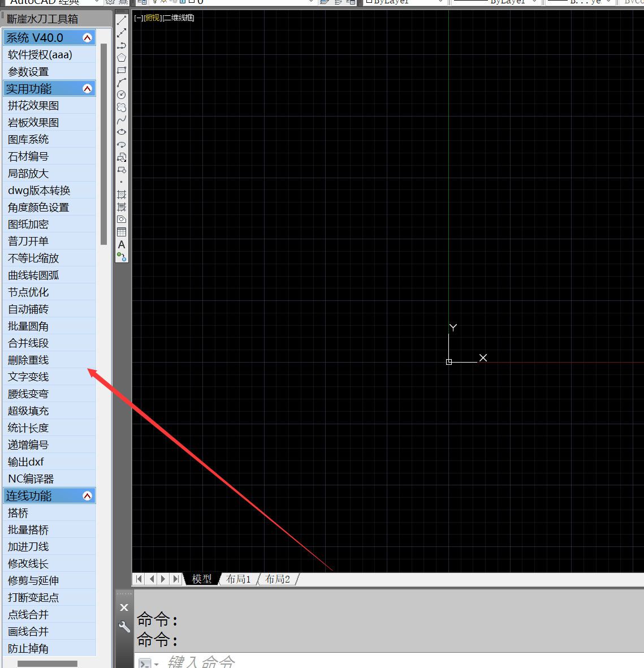Open the NC编译器

(x=49, y=479)
